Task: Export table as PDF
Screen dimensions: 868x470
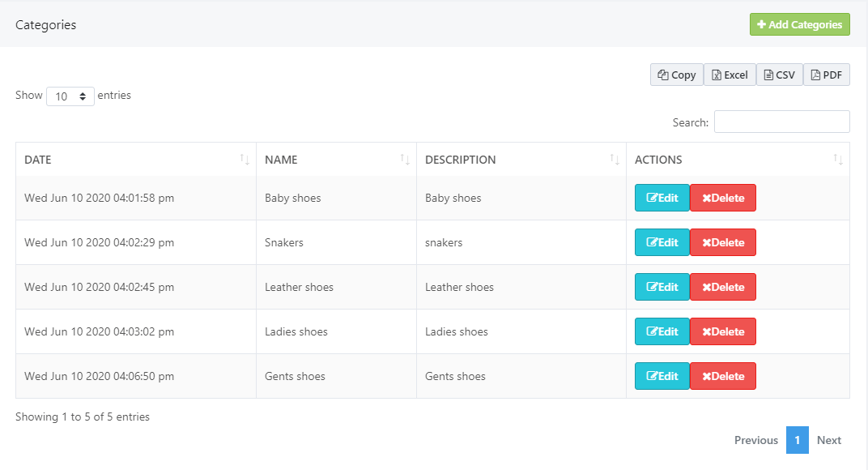Action: (x=827, y=75)
